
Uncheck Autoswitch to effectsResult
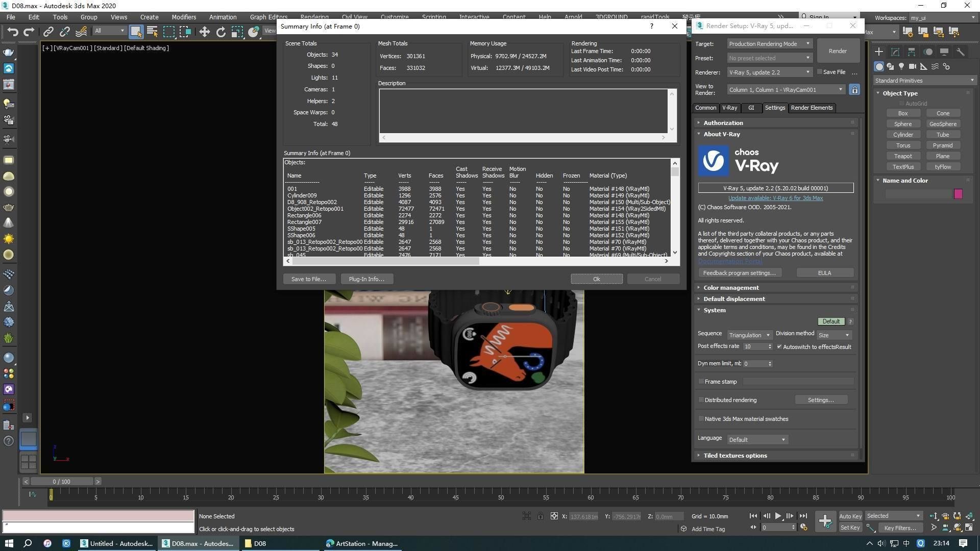pos(779,347)
